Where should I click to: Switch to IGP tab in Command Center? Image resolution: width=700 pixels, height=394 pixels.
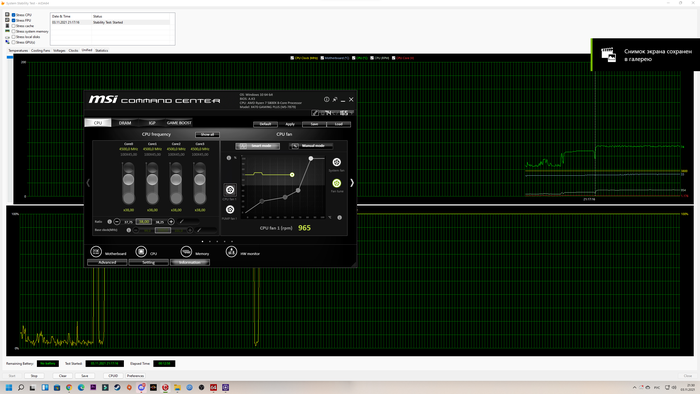[x=152, y=123]
